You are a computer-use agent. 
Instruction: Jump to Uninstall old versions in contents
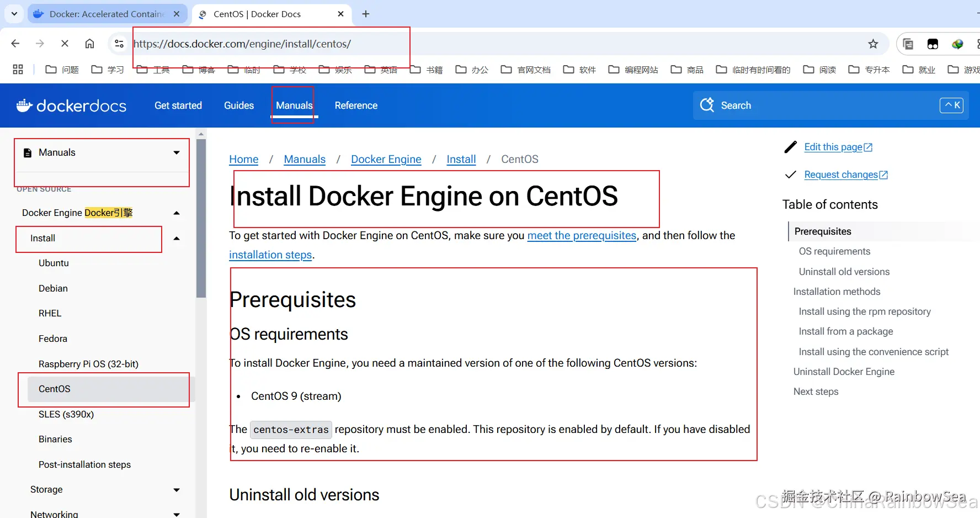click(844, 272)
